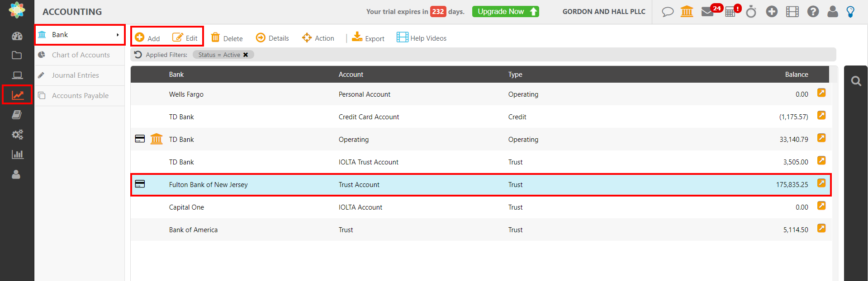The height and width of the screenshot is (281, 868).
Task: Open Accounts Payable
Action: click(x=80, y=96)
